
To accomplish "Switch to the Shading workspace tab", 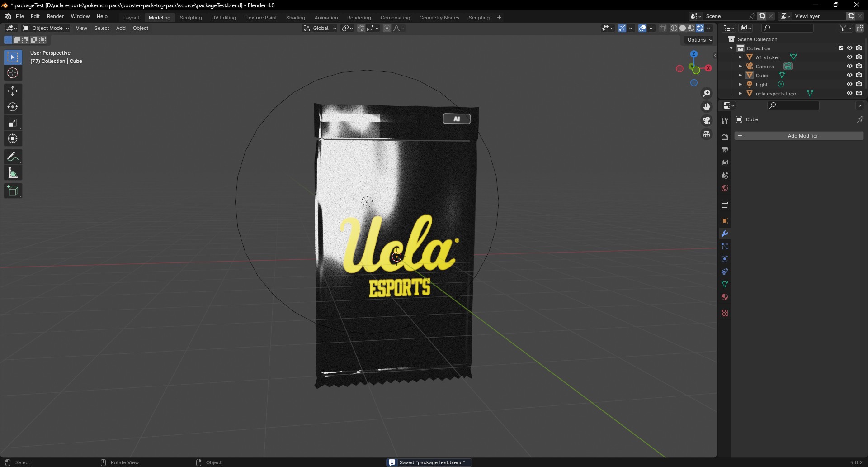I will [296, 18].
